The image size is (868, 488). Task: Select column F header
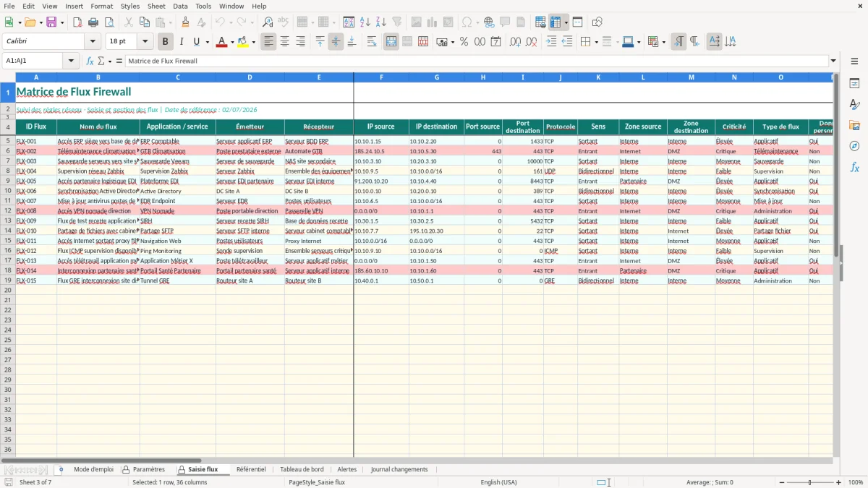pos(381,77)
